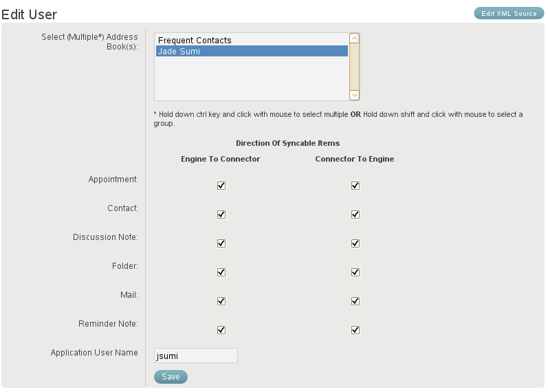Toggle Contact Engine To Connector checkbox

221,215
